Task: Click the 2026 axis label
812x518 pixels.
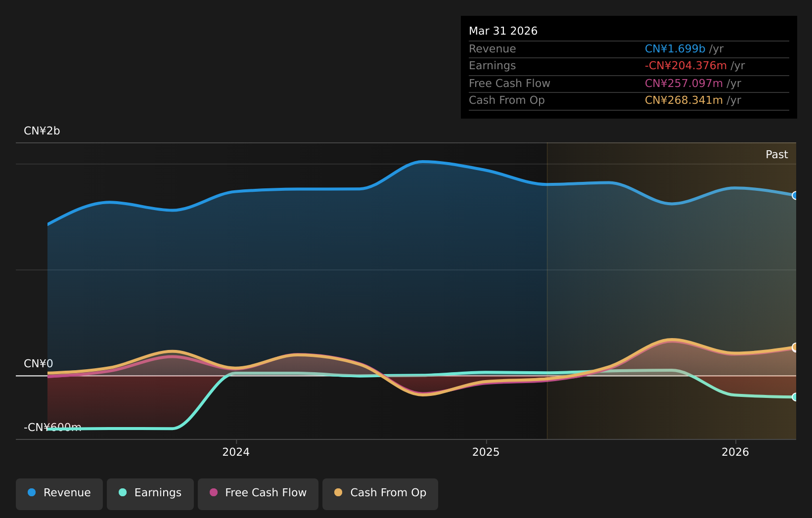Action: 735,452
